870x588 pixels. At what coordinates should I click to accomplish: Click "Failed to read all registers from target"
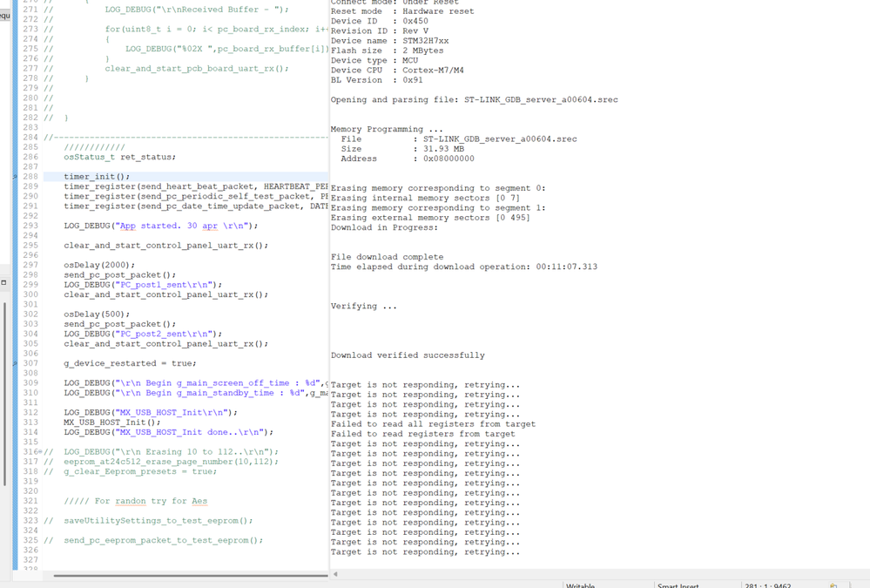[434, 424]
